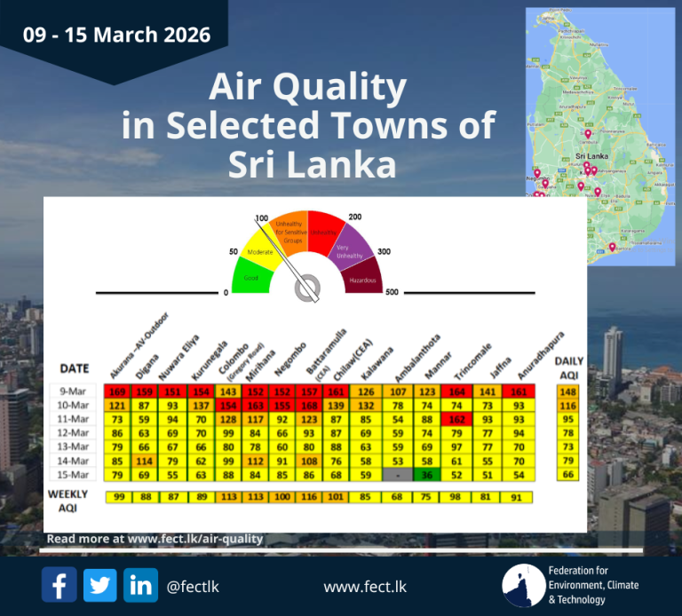The height and width of the screenshot is (616, 682).
Task: Open the LinkedIn icon
Action: [140, 586]
